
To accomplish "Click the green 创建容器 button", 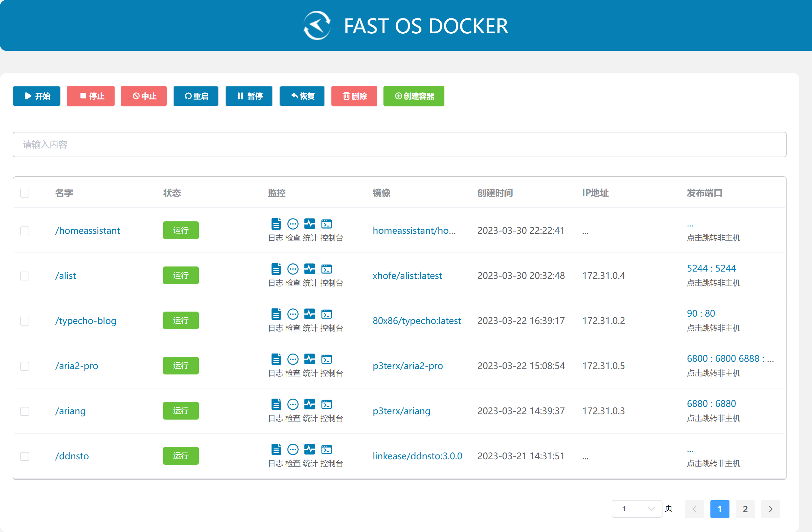I will 414,96.
